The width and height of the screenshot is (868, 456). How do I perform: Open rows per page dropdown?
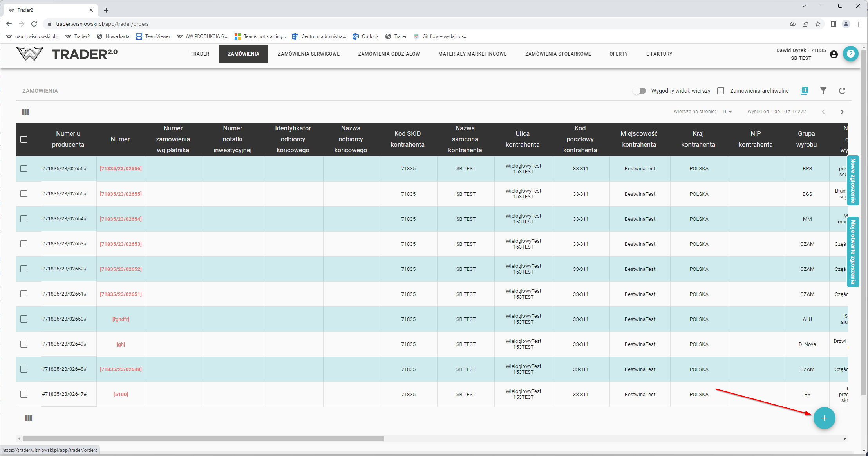[727, 112]
